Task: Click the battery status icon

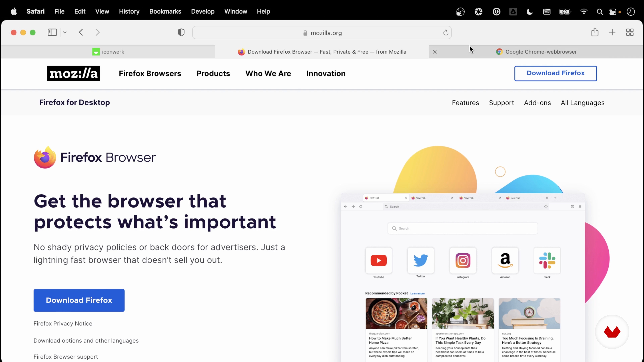Action: 565,12
